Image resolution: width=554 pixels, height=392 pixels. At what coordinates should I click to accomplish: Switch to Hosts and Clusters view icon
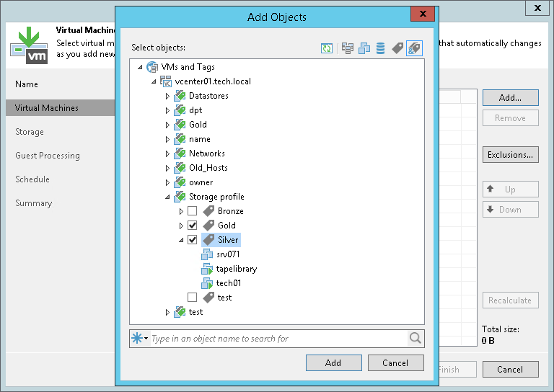tap(348, 48)
